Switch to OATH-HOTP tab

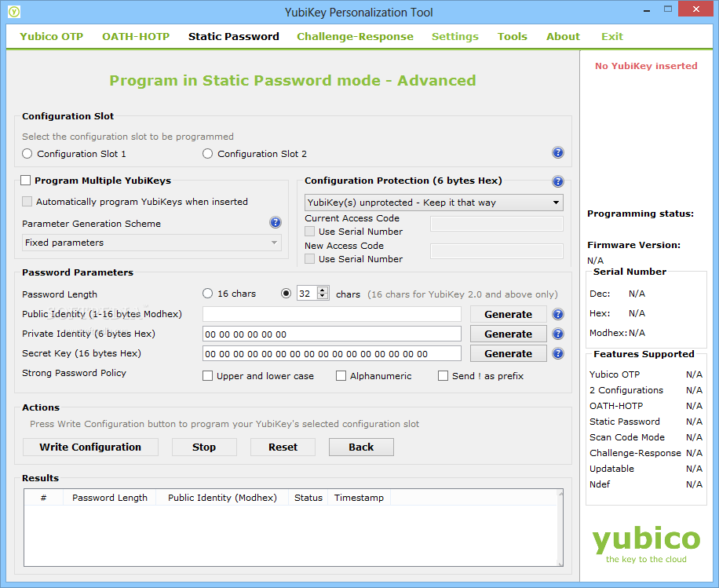136,36
